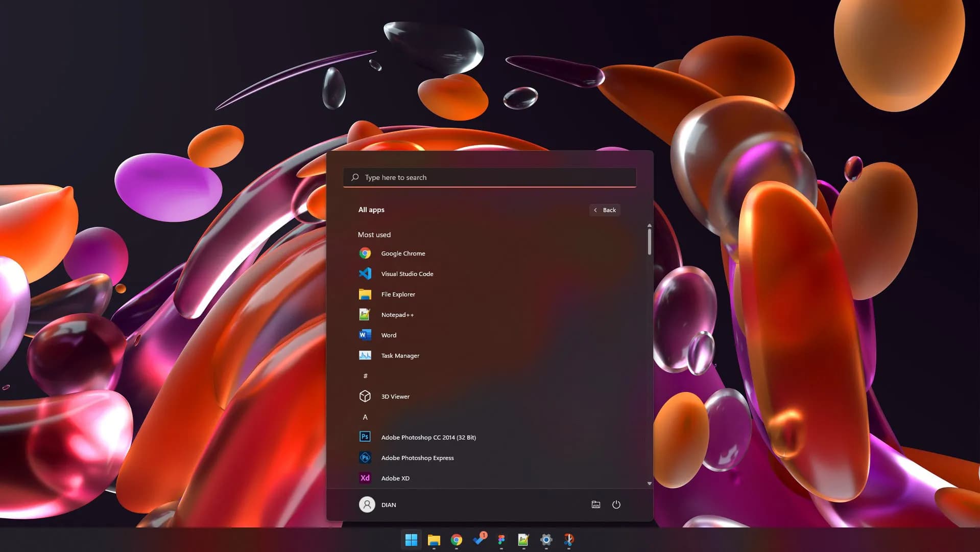Open the DIAN user account menu
980x552 pixels.
point(378,504)
